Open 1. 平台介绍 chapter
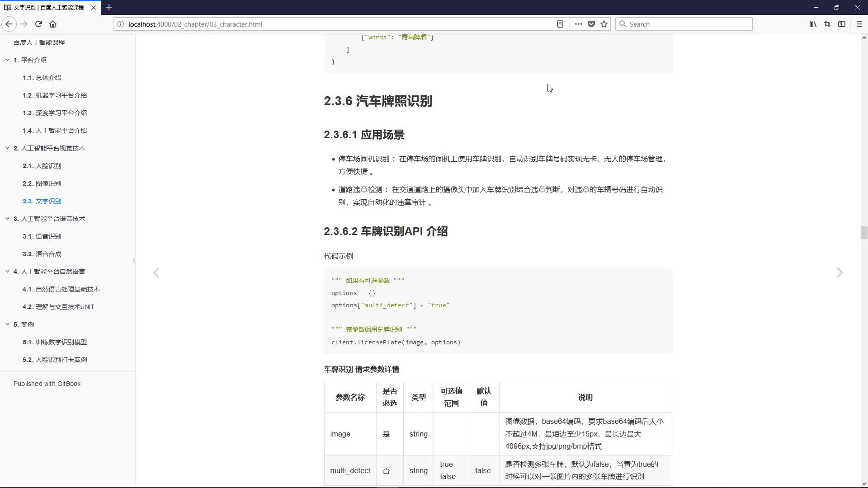 tap(30, 60)
